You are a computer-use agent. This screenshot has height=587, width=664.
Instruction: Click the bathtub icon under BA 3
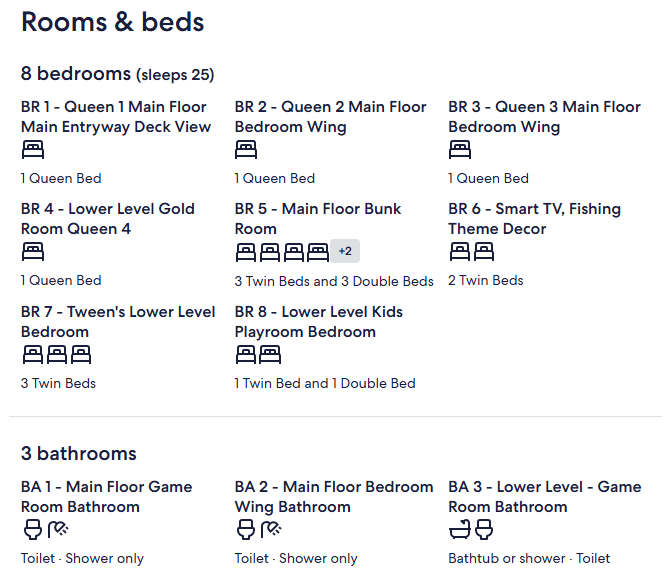(460, 530)
